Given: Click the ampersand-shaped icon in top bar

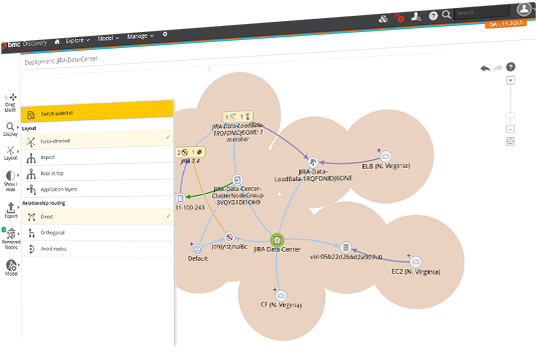Looking at the screenshot, I should tap(383, 19).
